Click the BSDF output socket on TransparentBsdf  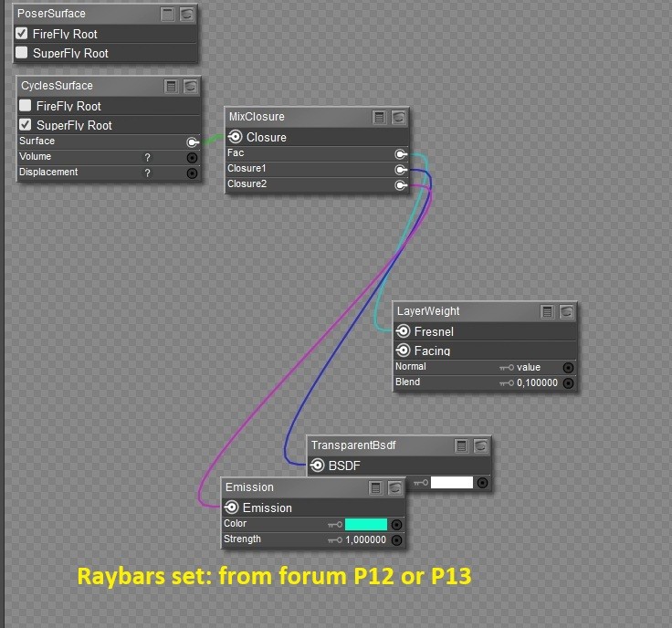[317, 466]
